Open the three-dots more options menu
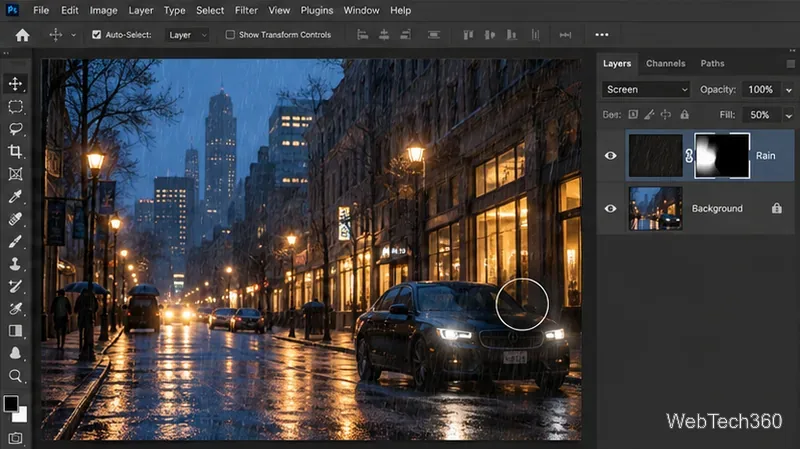The image size is (800, 449). (602, 35)
